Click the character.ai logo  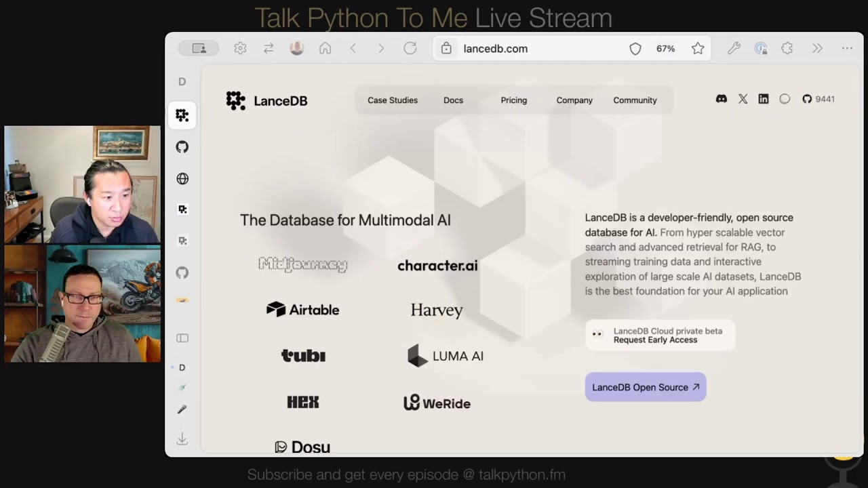[x=437, y=266]
